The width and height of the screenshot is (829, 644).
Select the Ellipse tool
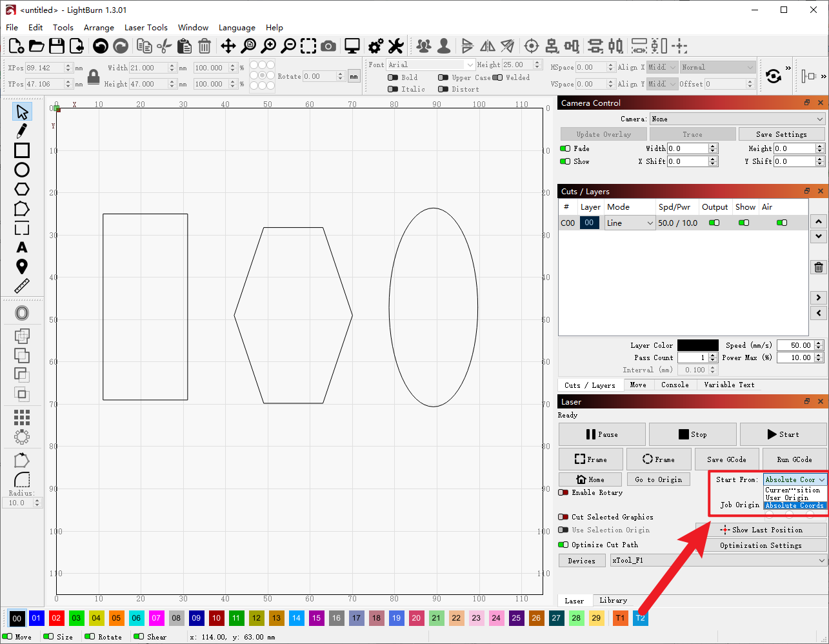click(22, 170)
